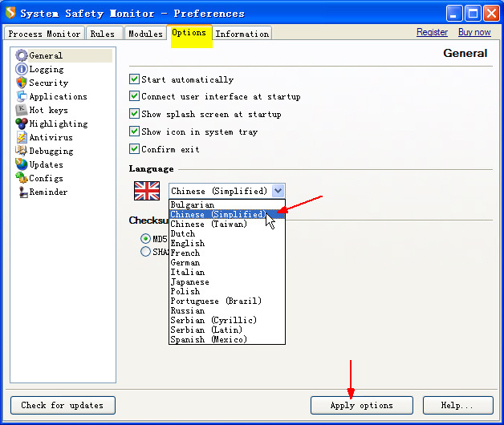The width and height of the screenshot is (504, 425).
Task: Click the UK flag language icon
Action: 147,191
